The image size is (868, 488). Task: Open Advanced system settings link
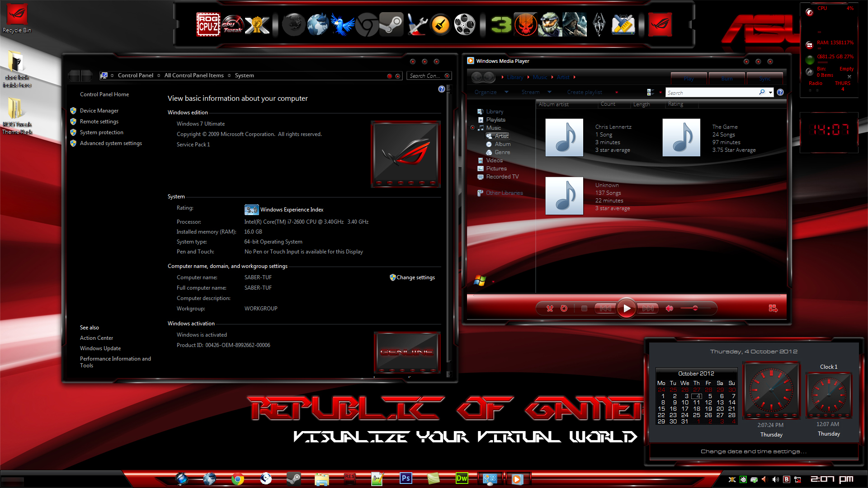tap(111, 143)
